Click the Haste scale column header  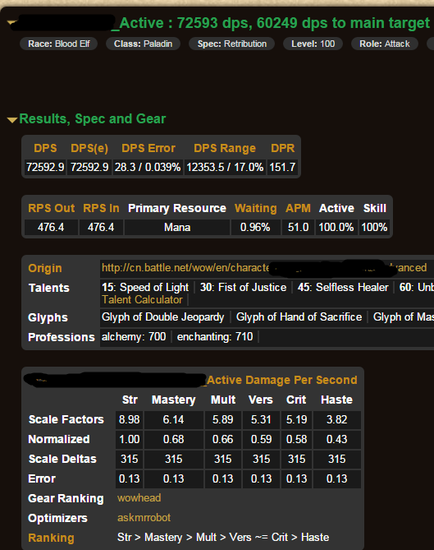click(x=336, y=400)
